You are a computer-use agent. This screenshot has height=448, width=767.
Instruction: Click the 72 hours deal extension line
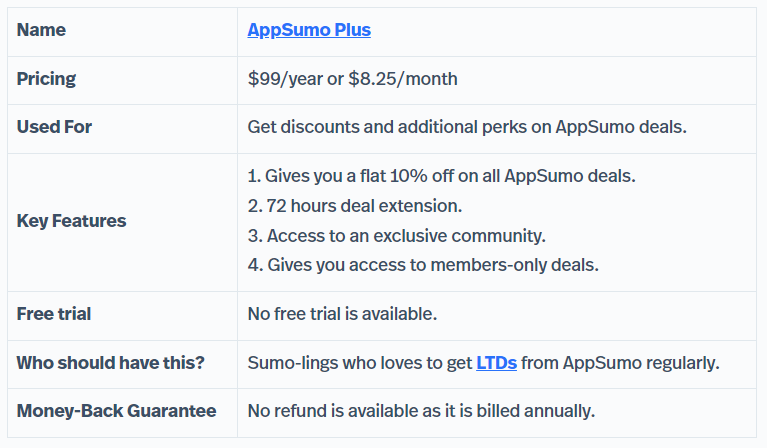pos(355,206)
